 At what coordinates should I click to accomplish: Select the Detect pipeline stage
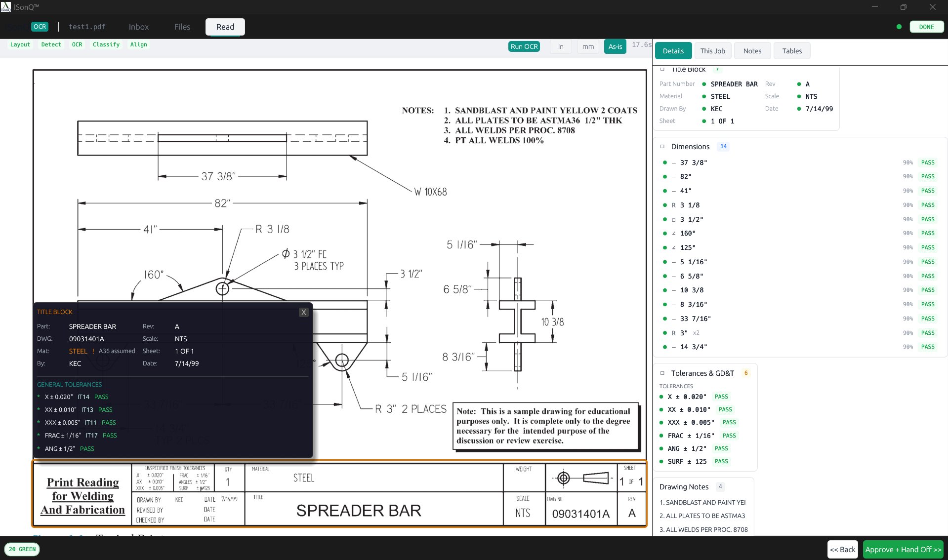[x=51, y=44]
